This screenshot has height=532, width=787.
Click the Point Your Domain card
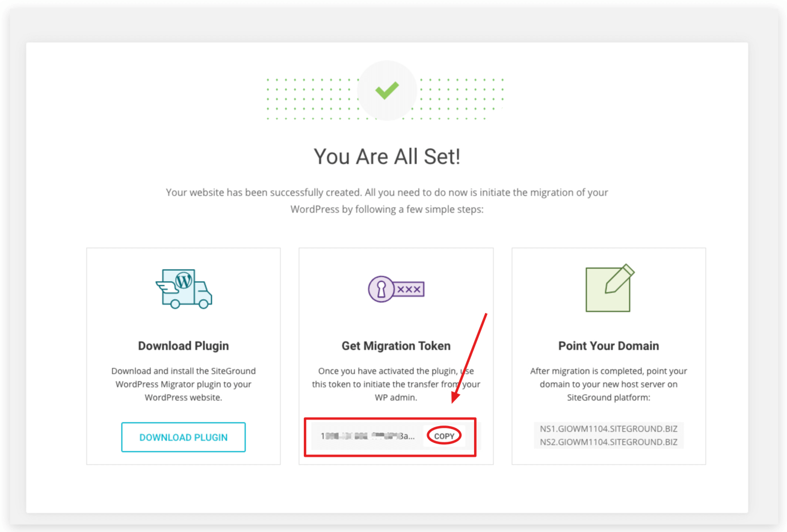[608, 355]
